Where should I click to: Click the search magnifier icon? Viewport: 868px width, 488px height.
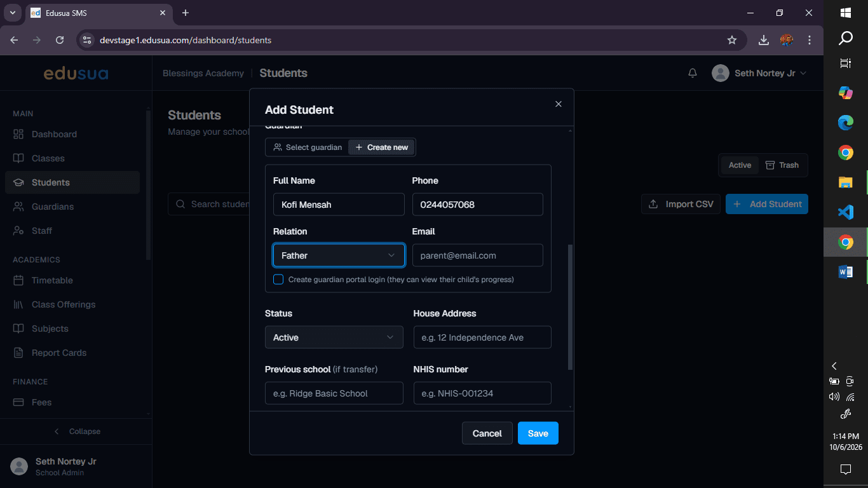pos(180,204)
